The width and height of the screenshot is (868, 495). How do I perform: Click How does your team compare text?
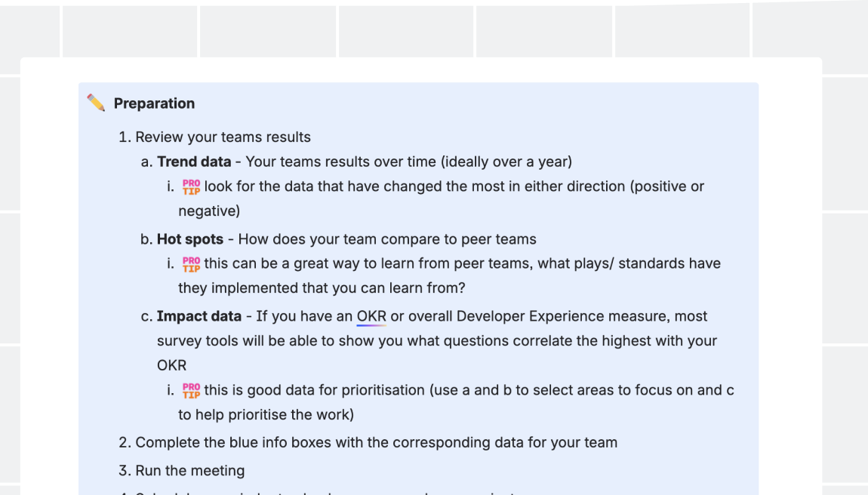click(x=386, y=239)
